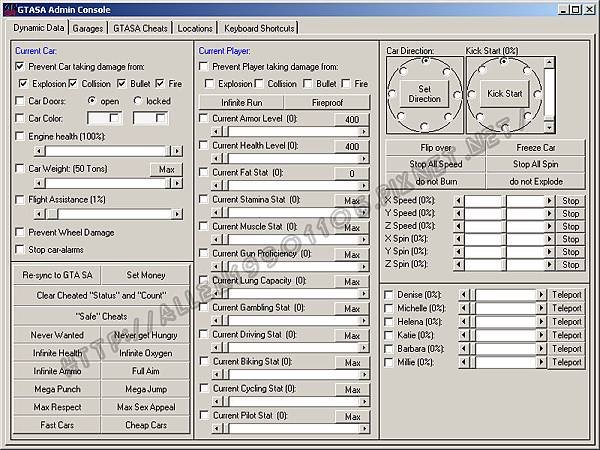Click the Current Cycling Stat slider track
This screenshot has height=450, width=600.
(x=294, y=401)
